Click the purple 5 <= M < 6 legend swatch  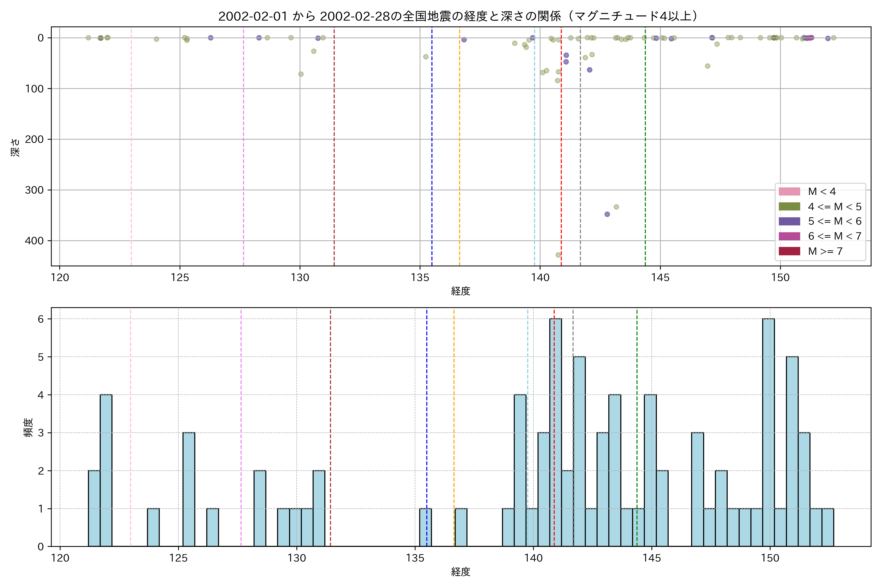tap(789, 221)
